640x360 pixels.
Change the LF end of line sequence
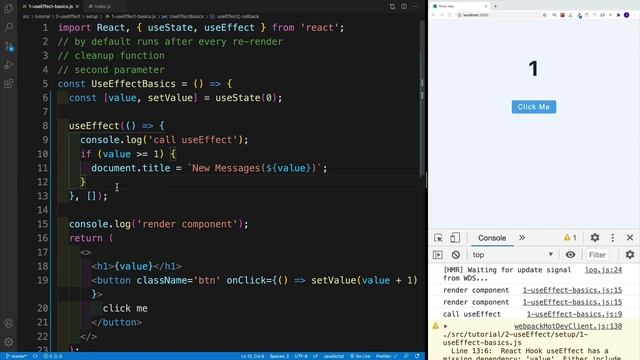pyautogui.click(x=315, y=356)
